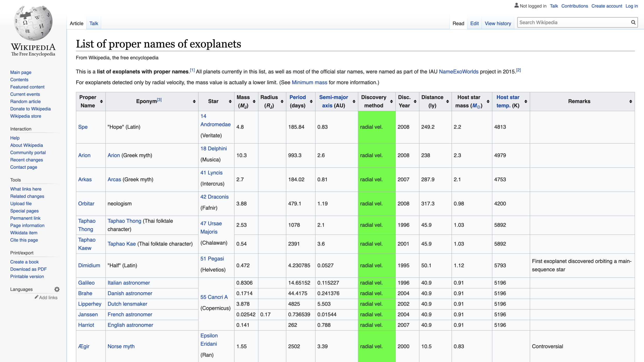Open the Edit tab

tap(474, 23)
